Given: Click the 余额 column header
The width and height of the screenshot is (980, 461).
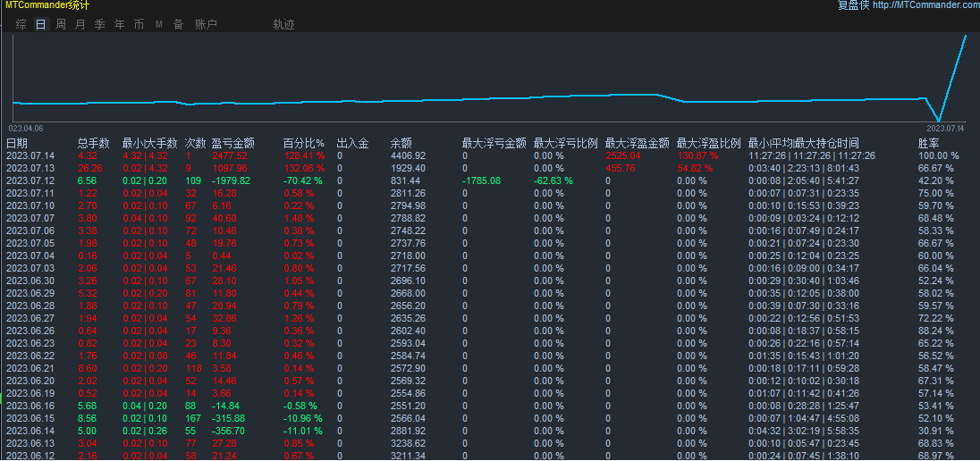Looking at the screenshot, I should [x=401, y=143].
